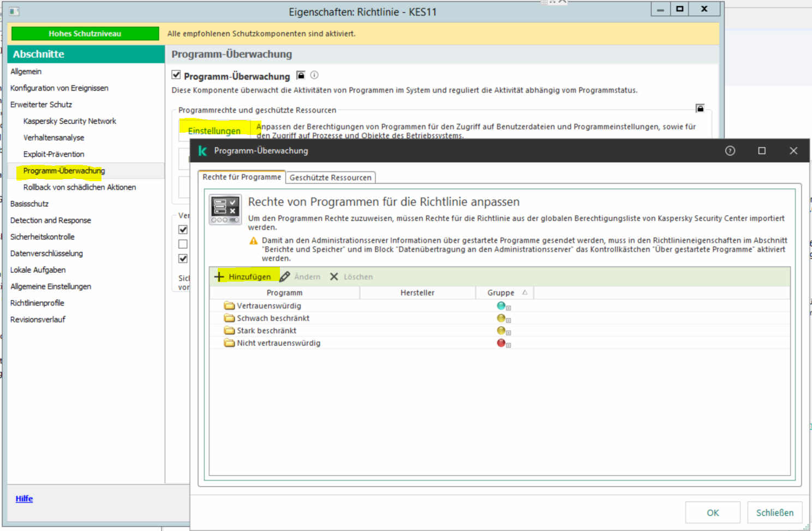812x531 pixels.
Task: Show Allgemeine Einstellungen
Action: click(51, 287)
